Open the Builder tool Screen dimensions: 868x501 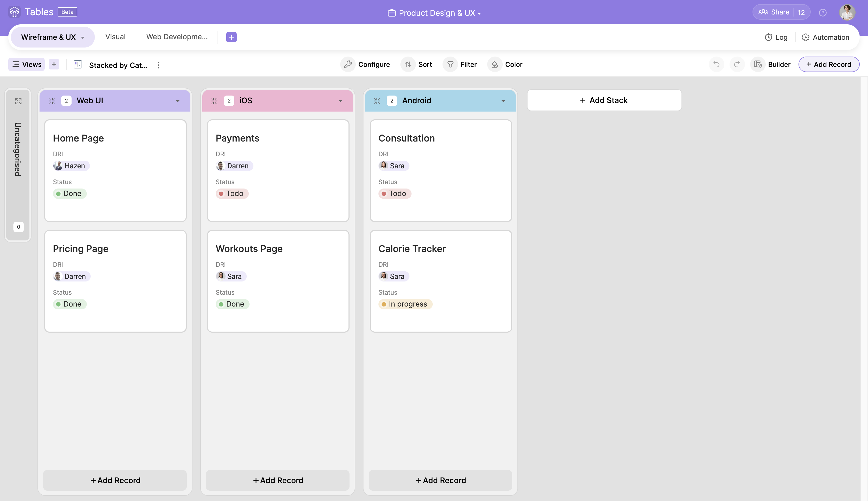[771, 64]
